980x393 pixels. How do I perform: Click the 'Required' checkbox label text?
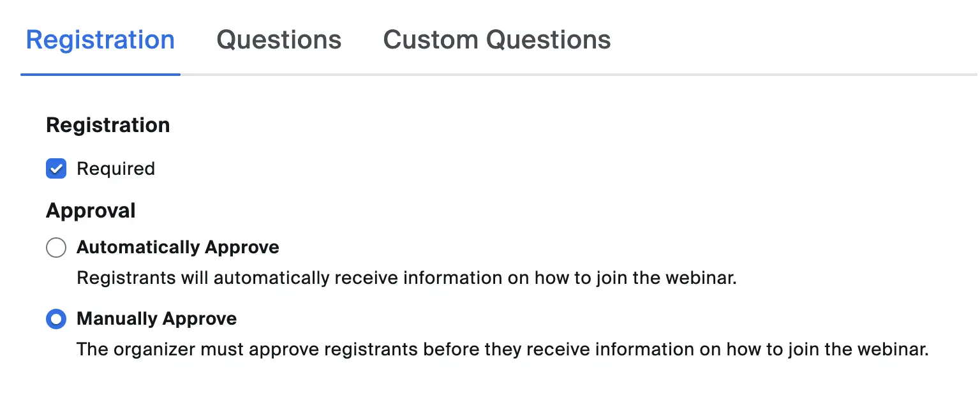(115, 169)
